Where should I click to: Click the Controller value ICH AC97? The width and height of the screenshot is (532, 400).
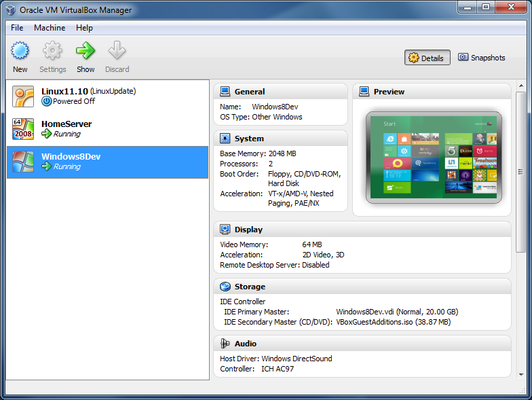[x=278, y=369]
